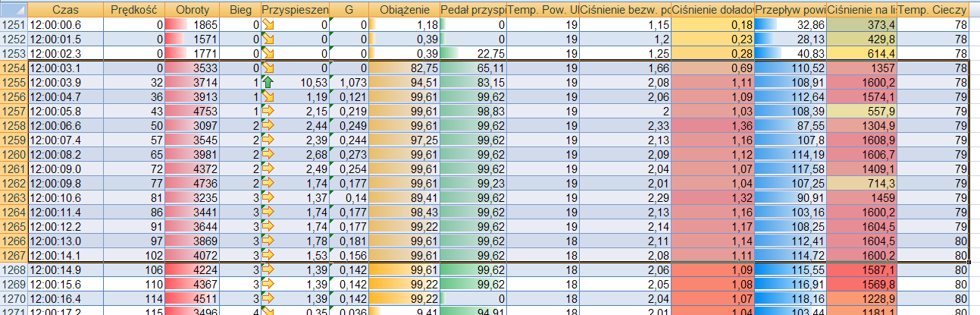The height and width of the screenshot is (315, 980).
Task: Click the Select All corner of the sheet
Action: coord(14,10)
